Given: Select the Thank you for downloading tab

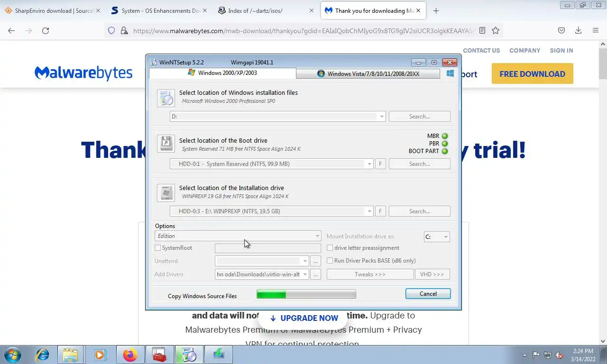Looking at the screenshot, I should pos(373,10).
